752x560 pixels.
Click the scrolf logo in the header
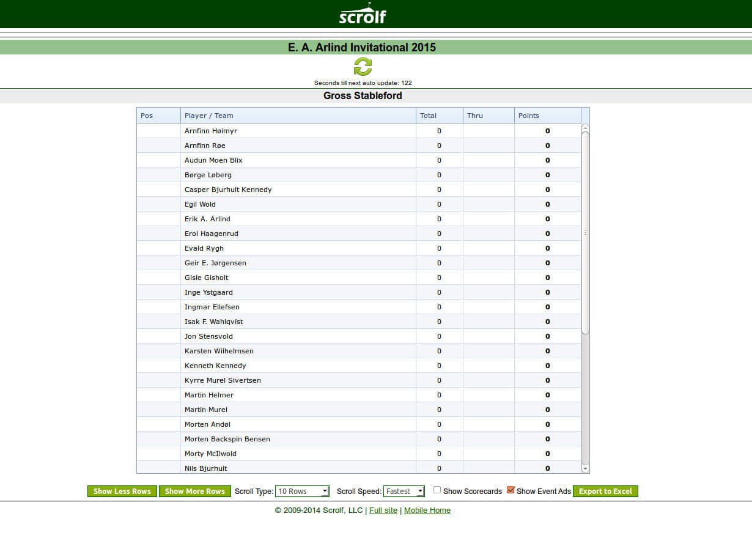point(363,15)
